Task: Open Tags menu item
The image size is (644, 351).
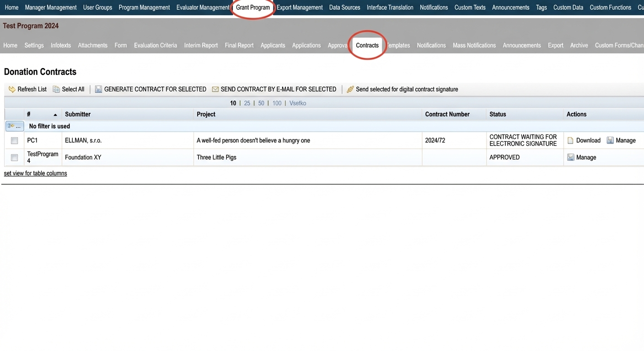Action: [x=541, y=7]
